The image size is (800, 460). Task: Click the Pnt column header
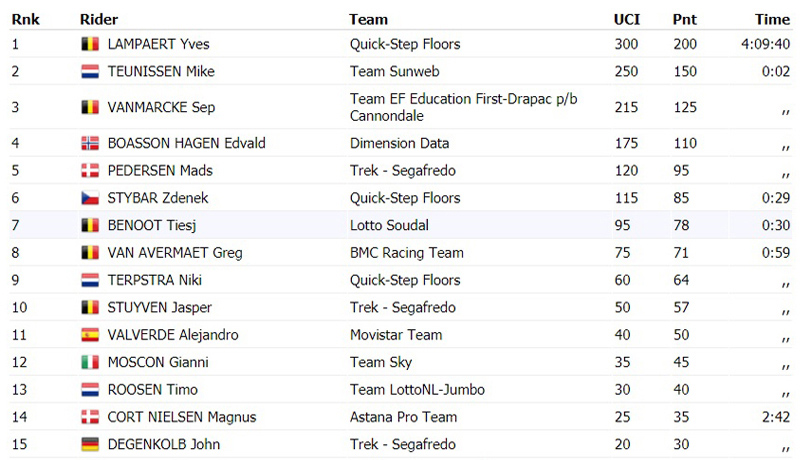(x=684, y=19)
